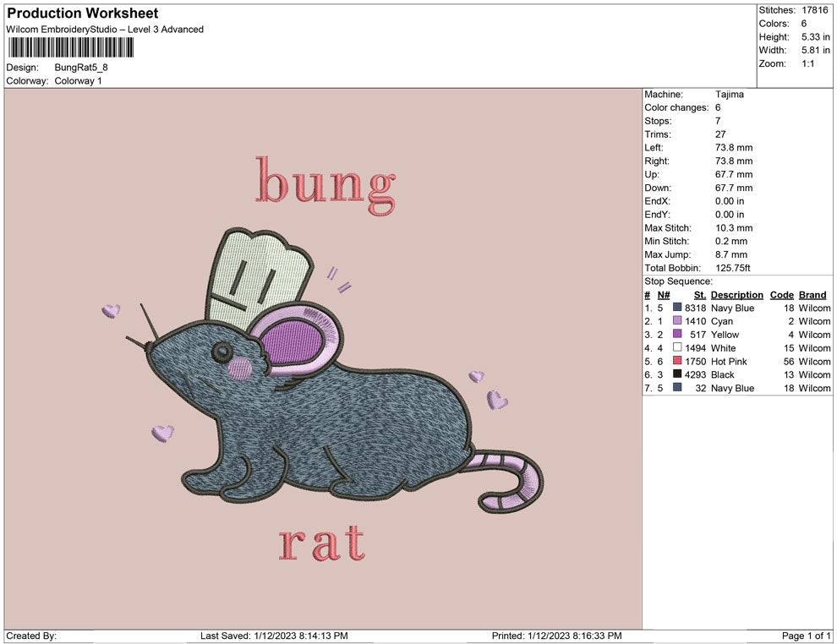Click the heart below the rat's chin
The image size is (837, 644).
click(x=162, y=434)
